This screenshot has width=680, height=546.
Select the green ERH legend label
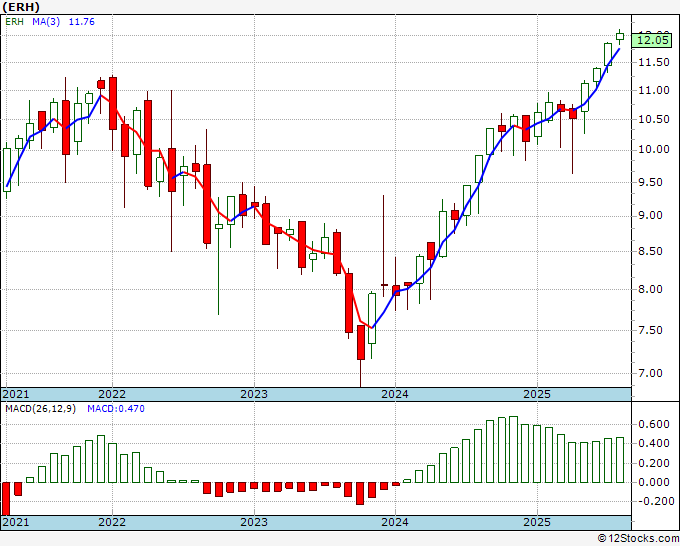pyautogui.click(x=14, y=22)
